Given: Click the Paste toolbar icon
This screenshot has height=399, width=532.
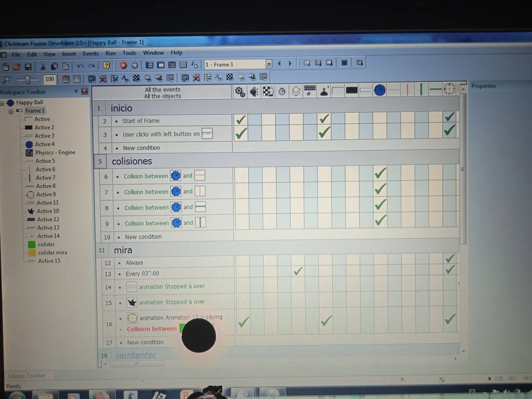Looking at the screenshot, I should pos(66,66).
